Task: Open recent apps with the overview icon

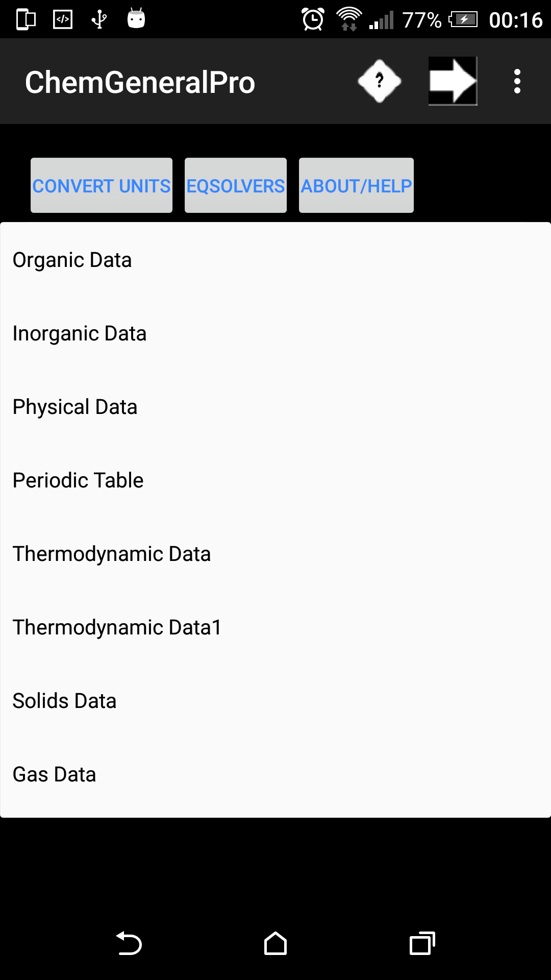Action: [421, 943]
